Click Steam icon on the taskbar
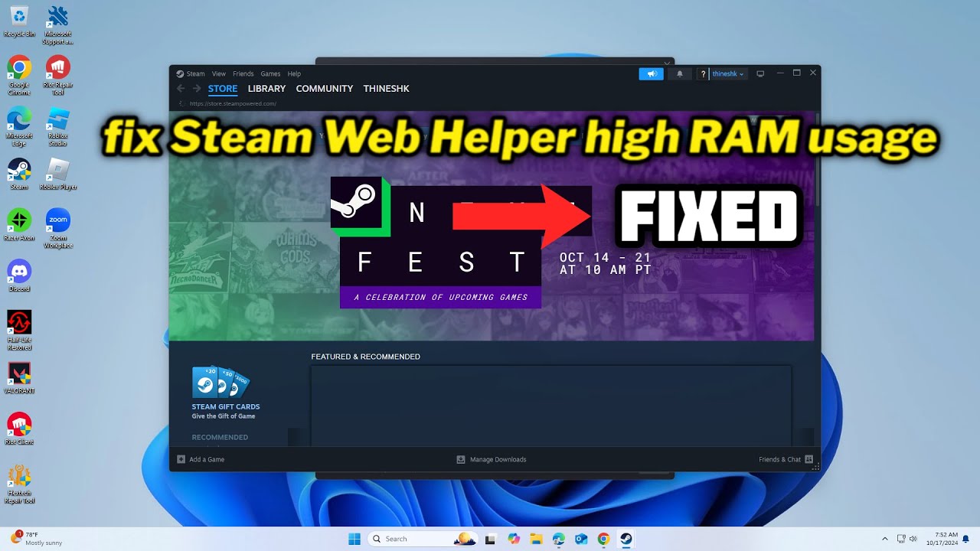This screenshot has height=551, width=980. (x=626, y=539)
